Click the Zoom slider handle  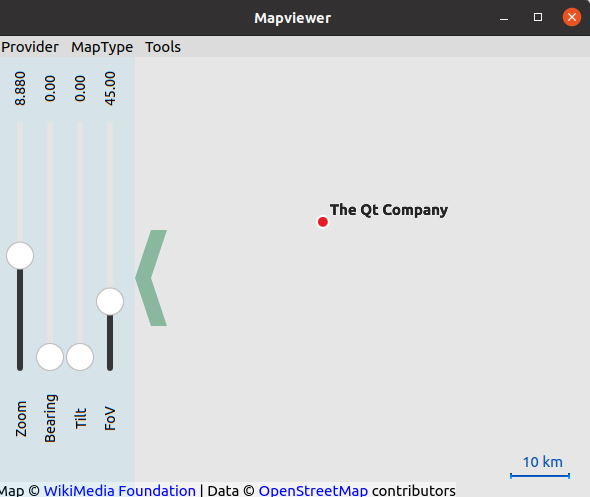click(20, 256)
